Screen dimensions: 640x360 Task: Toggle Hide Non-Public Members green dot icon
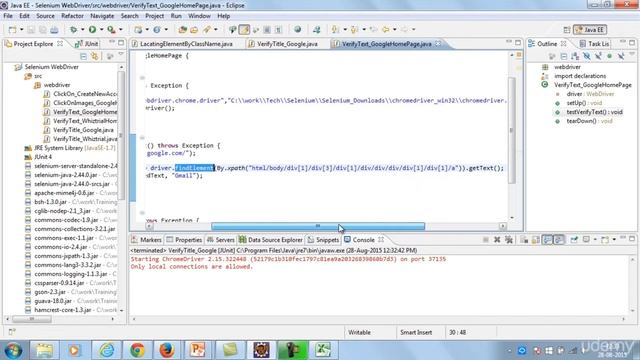coord(609,56)
